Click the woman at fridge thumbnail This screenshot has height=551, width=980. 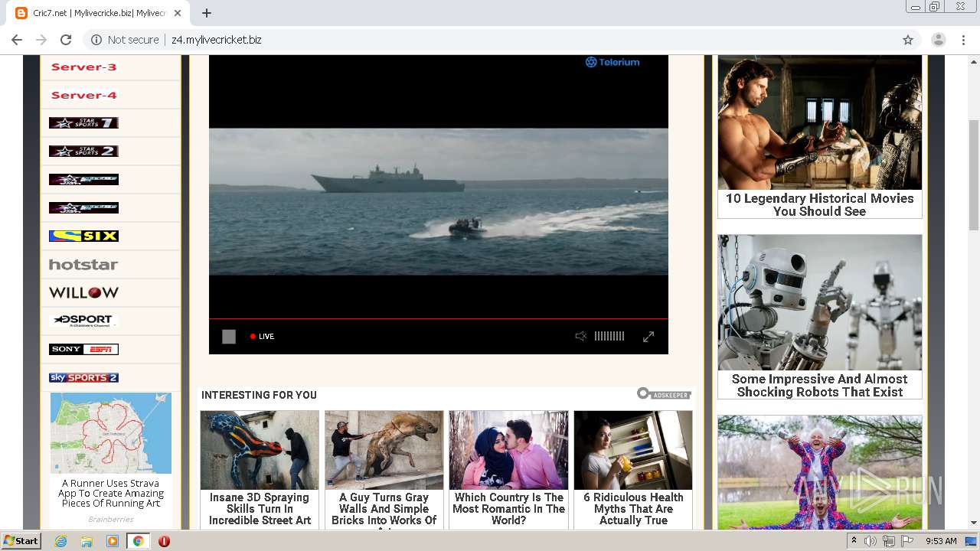pyautogui.click(x=633, y=450)
